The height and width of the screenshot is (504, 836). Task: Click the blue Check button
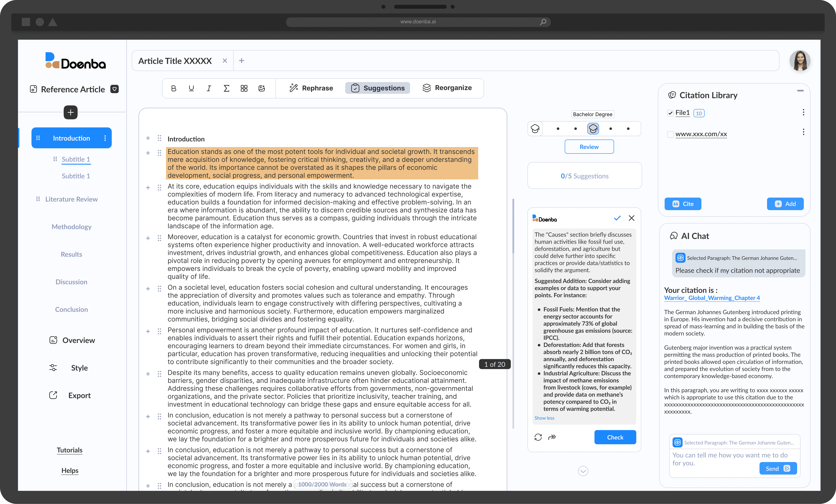tap(615, 437)
